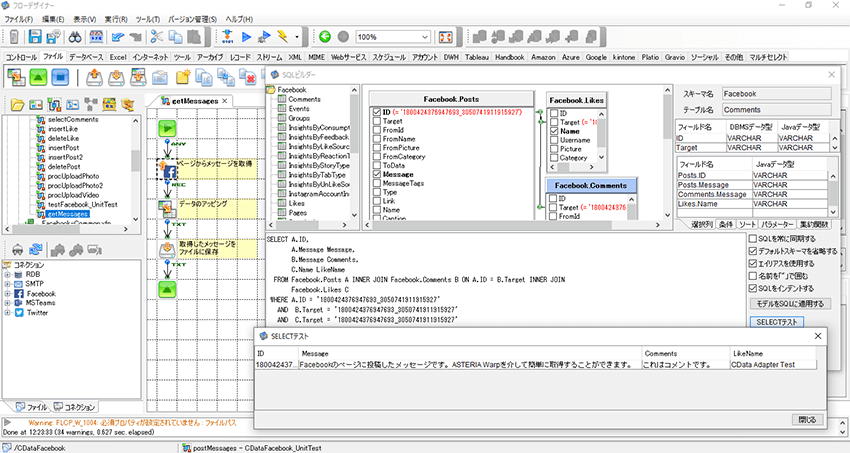Click the scissors cut icon
This screenshot has height=453, width=850.
tap(157, 37)
